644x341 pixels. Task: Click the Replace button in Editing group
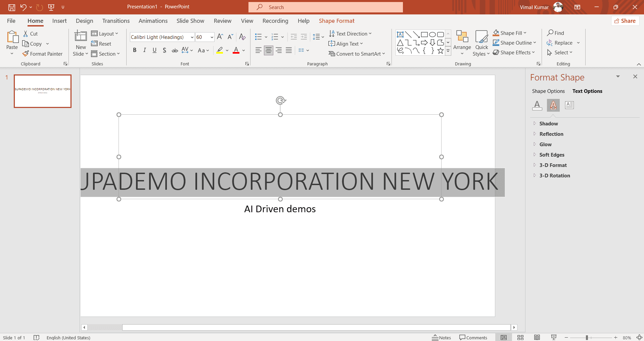(x=563, y=43)
